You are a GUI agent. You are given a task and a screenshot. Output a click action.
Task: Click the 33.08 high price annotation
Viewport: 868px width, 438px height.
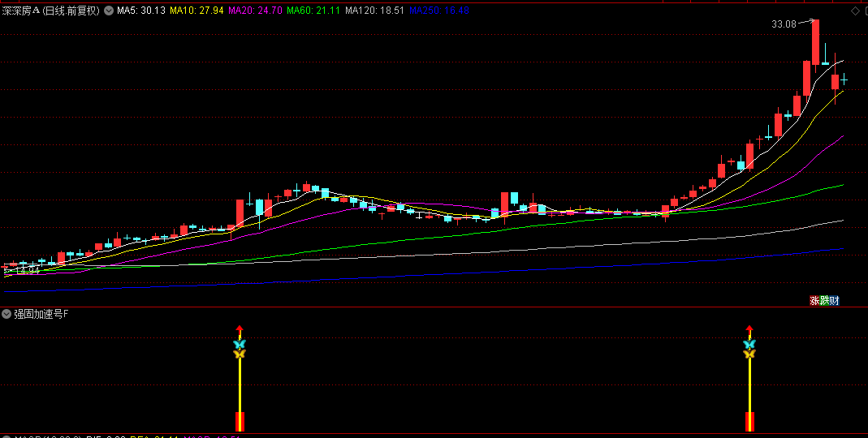click(784, 24)
